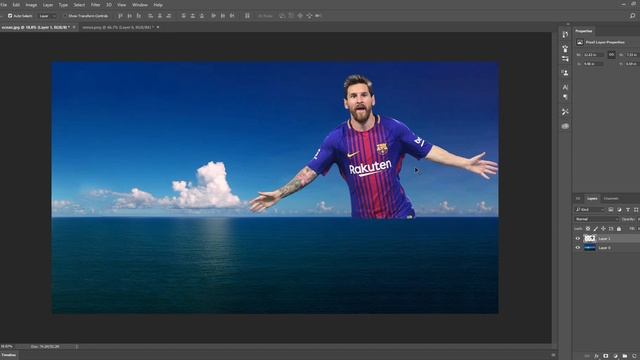Screen dimensions: 640x360
Task: Open the Edit menu
Action: point(16,5)
